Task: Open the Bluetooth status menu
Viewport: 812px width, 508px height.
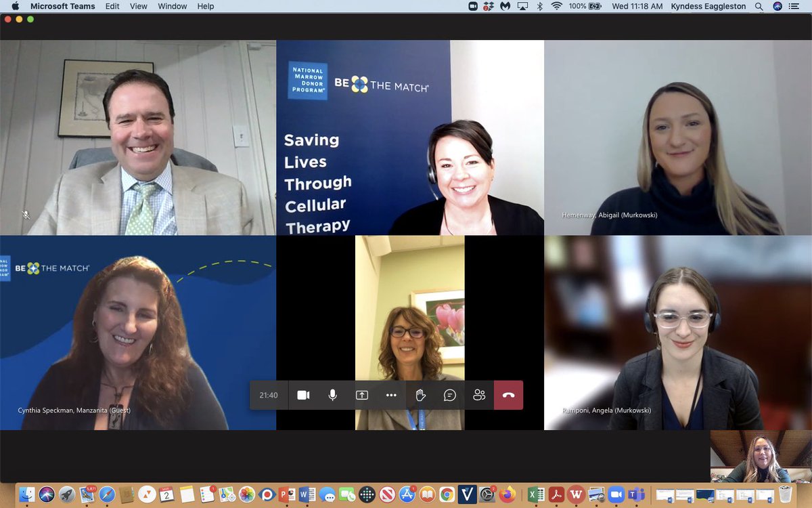Action: click(x=540, y=6)
